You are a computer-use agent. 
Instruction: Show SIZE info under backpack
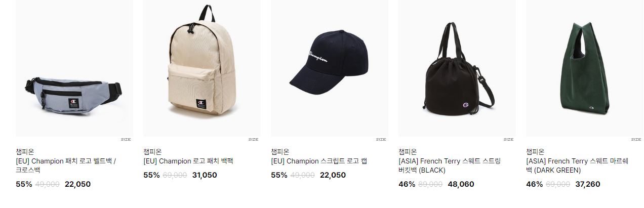click(x=253, y=140)
